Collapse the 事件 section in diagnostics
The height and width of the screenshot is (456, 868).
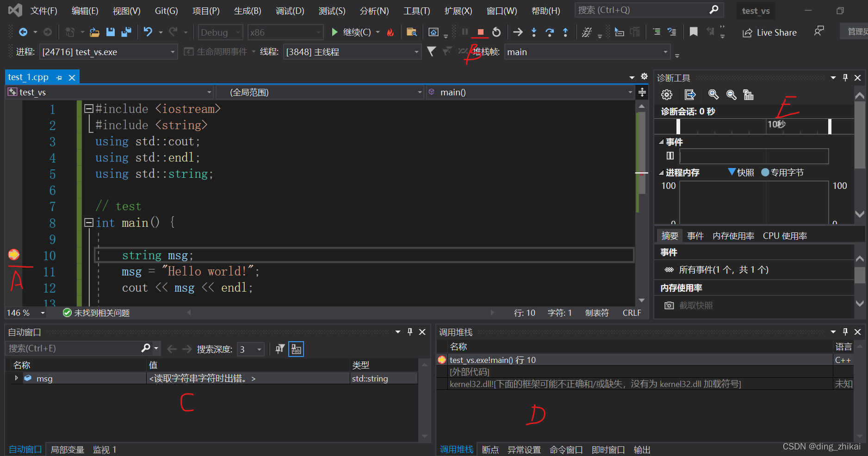coord(661,142)
